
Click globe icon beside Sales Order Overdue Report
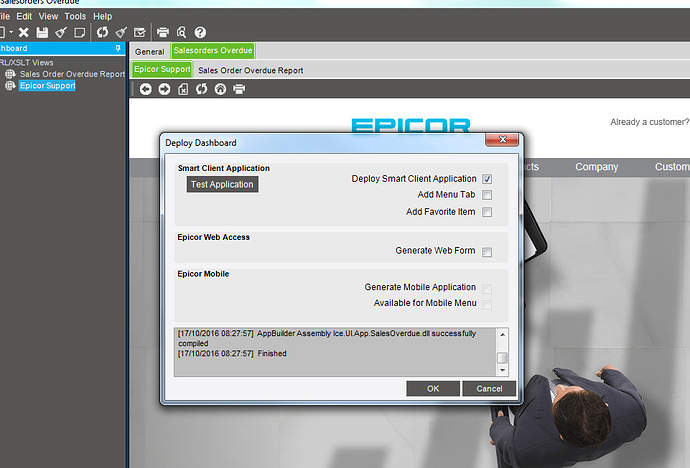[x=10, y=74]
